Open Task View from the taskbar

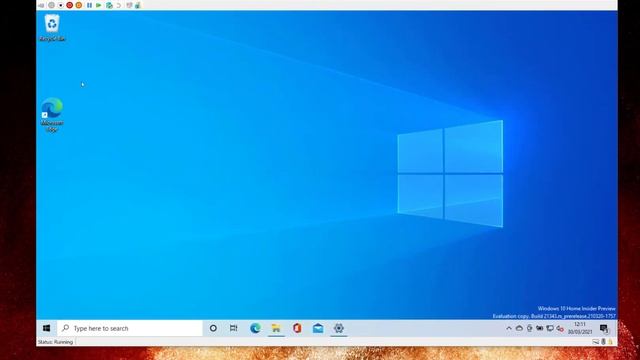coord(233,328)
